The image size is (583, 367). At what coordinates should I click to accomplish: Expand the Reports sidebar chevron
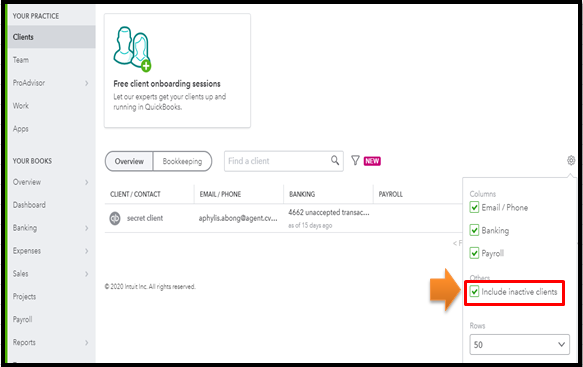[x=87, y=342]
